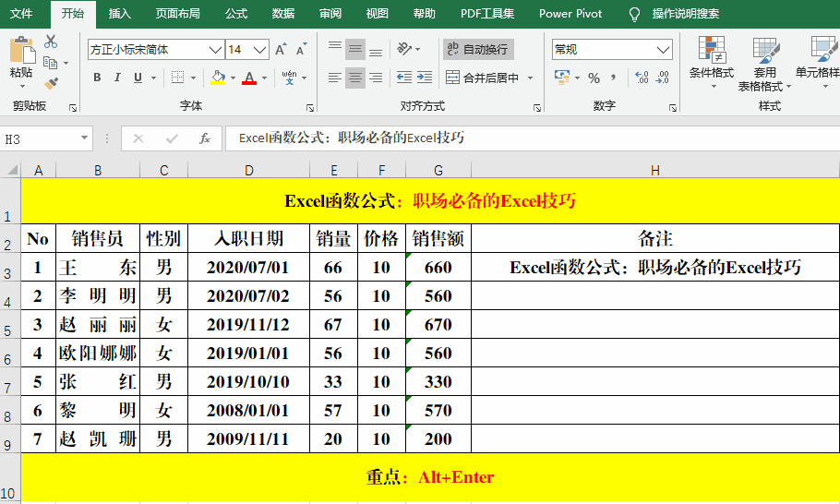Click the Paste clipboard icon
Screen dimensions: 840x504
tap(22, 50)
